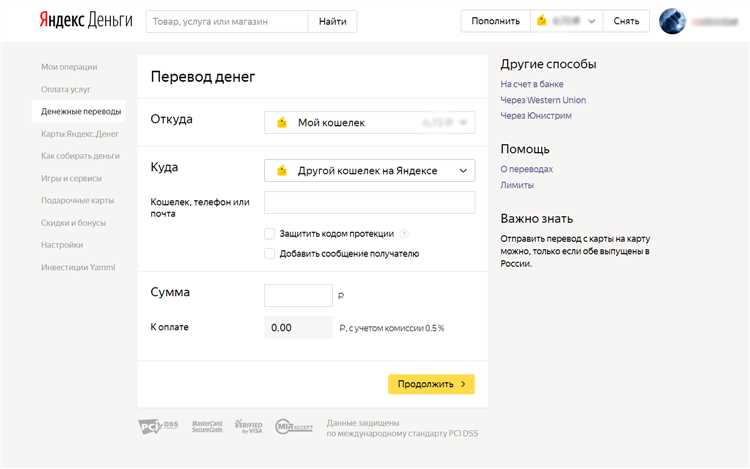
Task: Focus the Сумма amount input field
Action: [x=298, y=296]
